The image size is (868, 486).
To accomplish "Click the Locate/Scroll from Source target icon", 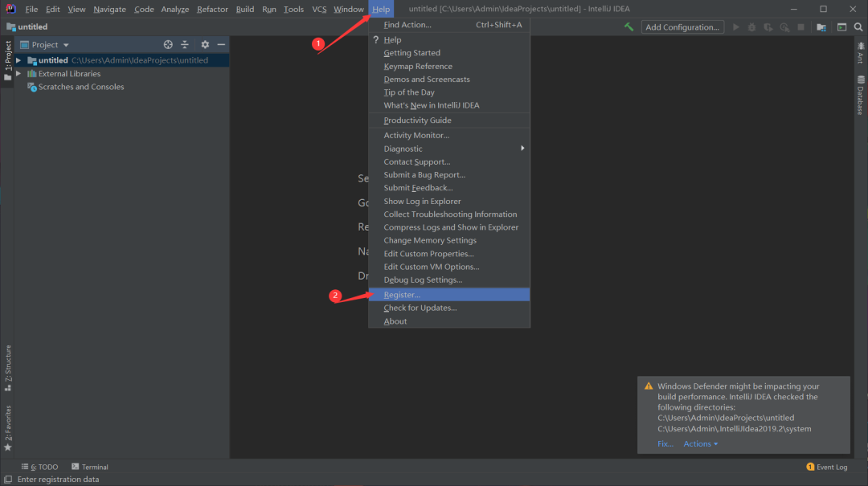I will 168,44.
